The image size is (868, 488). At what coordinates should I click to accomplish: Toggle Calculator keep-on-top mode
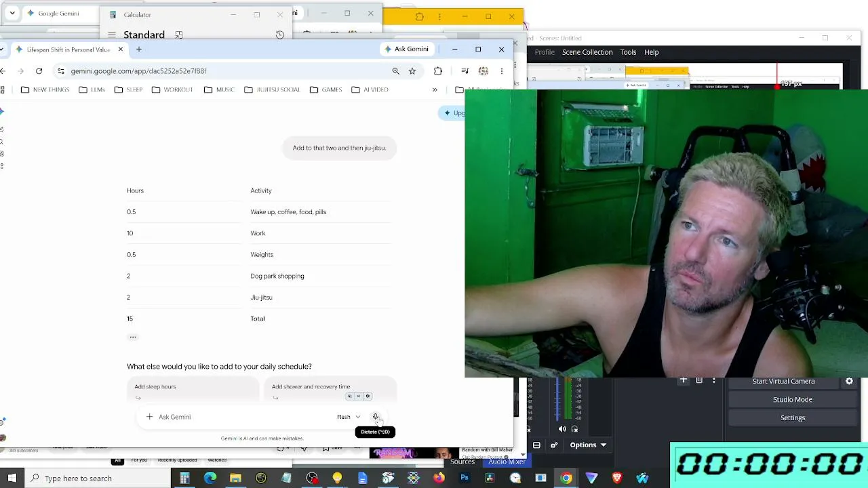179,35
